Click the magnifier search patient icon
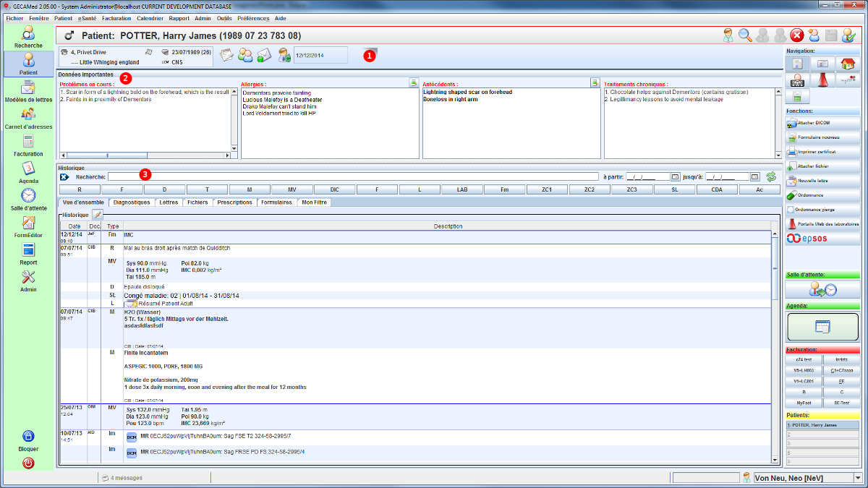Viewport: 868px width, 488px height. [x=745, y=35]
